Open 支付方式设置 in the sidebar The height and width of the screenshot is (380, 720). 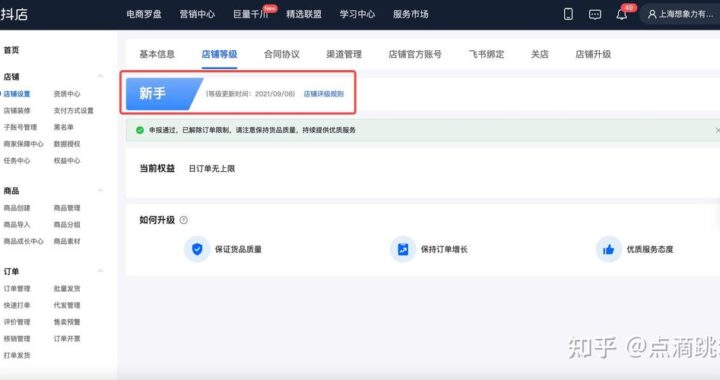[73, 111]
